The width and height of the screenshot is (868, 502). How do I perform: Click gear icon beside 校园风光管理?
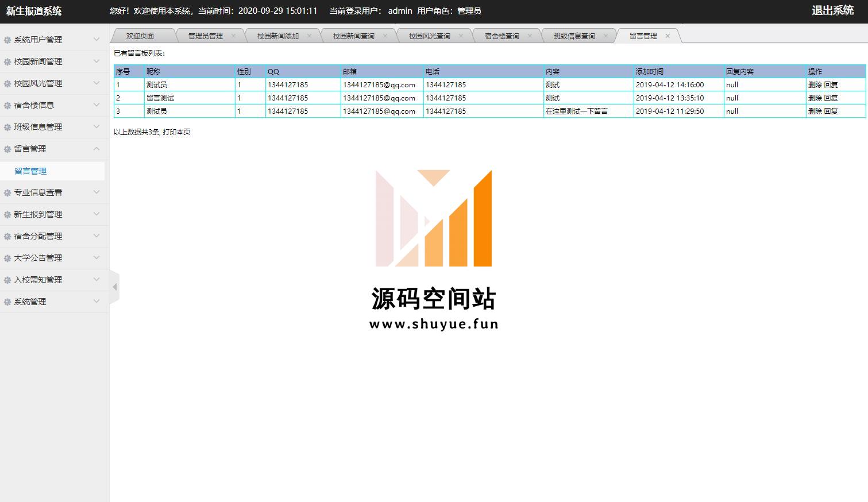pyautogui.click(x=7, y=83)
